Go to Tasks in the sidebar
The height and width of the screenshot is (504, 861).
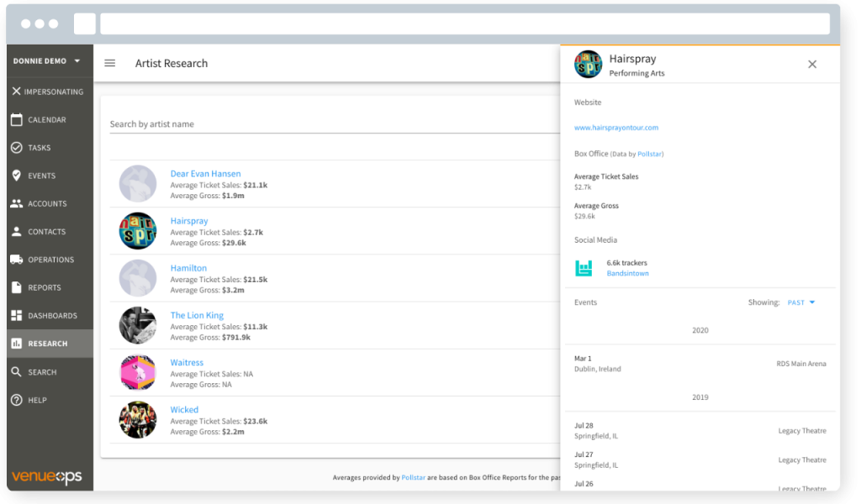pos(39,148)
